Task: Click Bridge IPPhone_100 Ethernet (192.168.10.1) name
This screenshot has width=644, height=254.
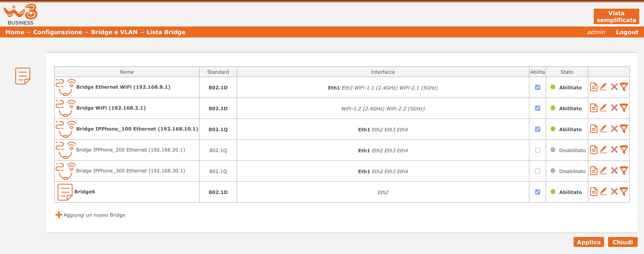Action: tap(137, 129)
